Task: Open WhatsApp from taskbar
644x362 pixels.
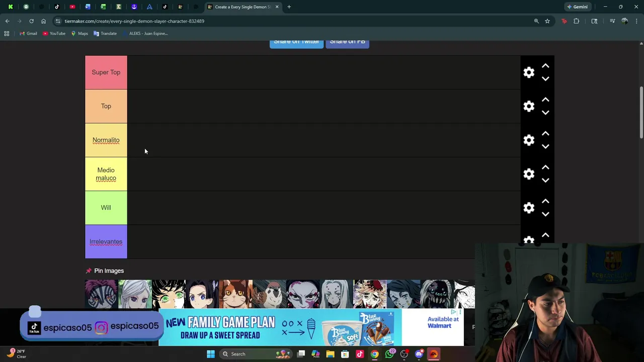Action: (x=389, y=354)
